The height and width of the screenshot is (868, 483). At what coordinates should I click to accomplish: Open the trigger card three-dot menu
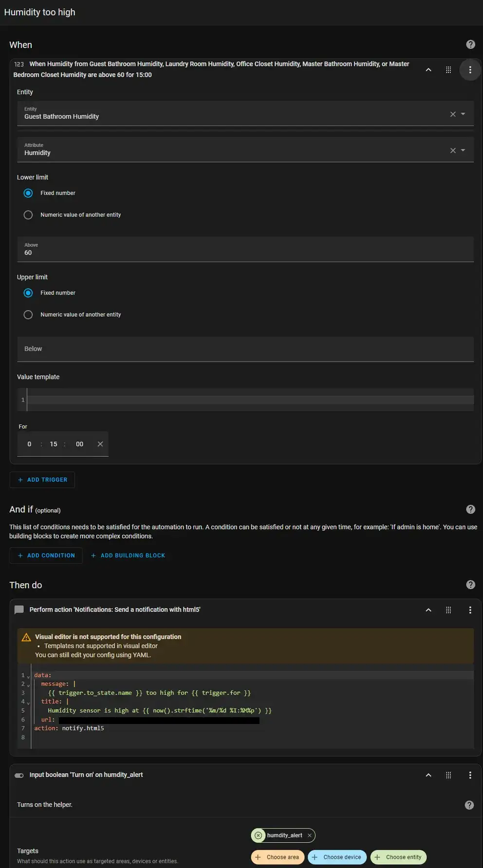[470, 70]
